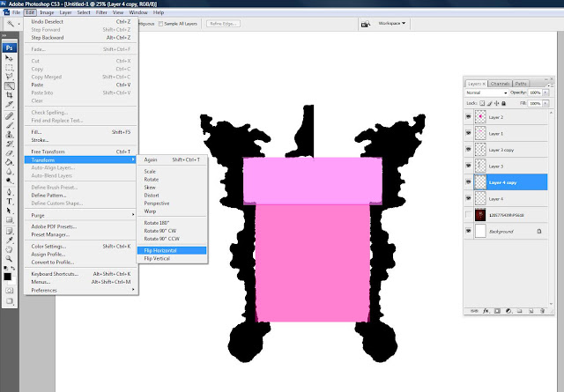Hide Layer 1 with its eye icon
The height and width of the screenshot is (392, 564).
click(468, 133)
